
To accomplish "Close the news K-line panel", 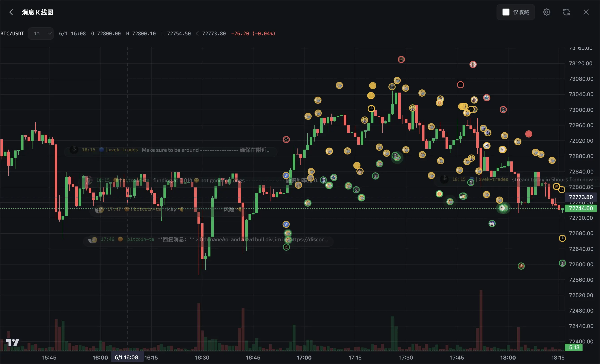I will [x=586, y=12].
